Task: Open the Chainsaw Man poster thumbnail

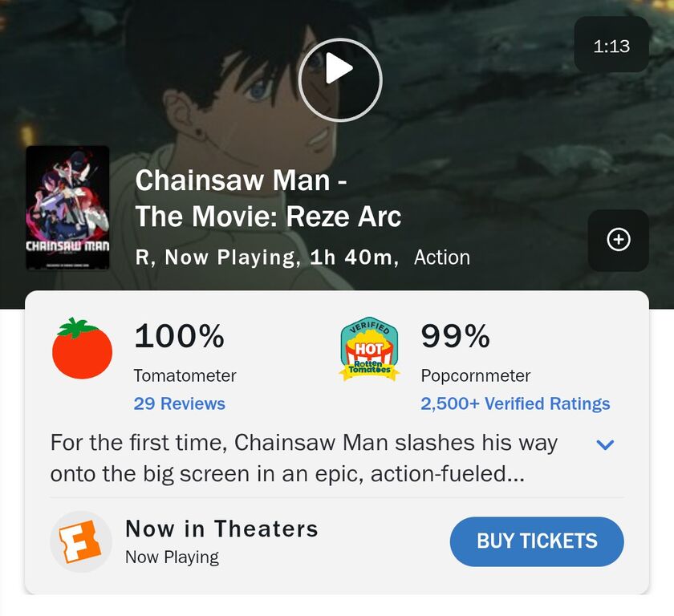Action: 67,208
